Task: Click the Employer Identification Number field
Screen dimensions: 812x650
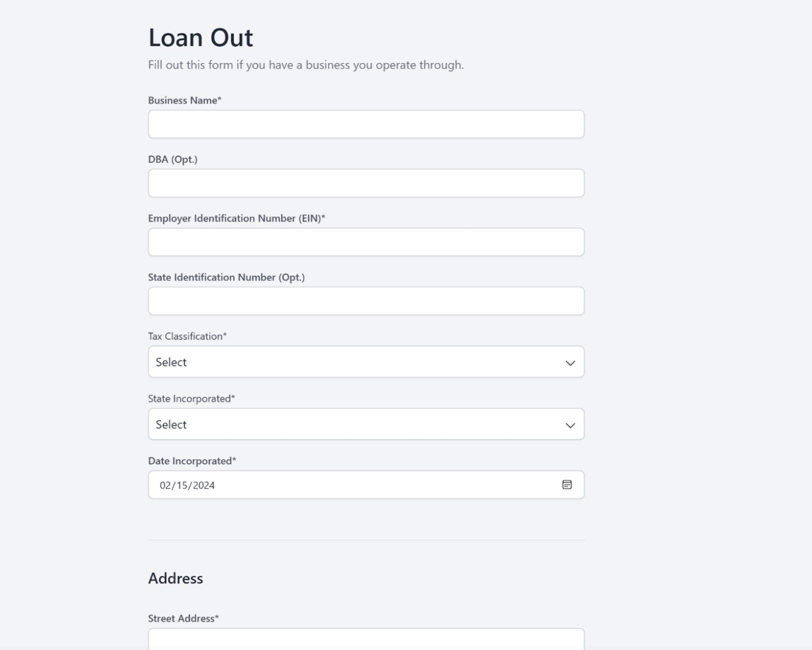Action: pos(366,242)
